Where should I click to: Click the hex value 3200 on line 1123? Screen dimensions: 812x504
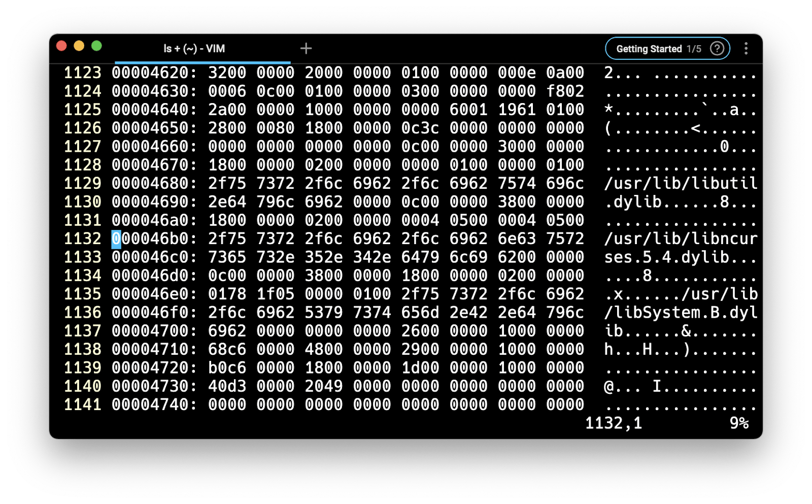coord(227,73)
